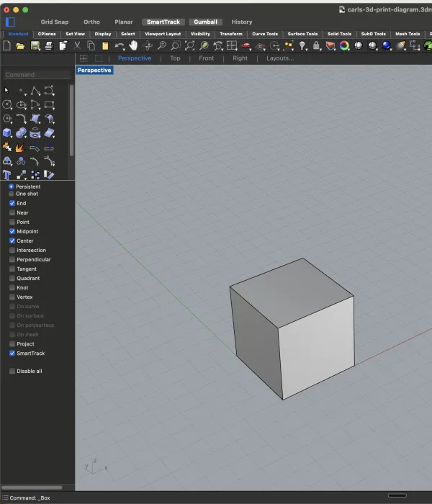The height and width of the screenshot is (504, 432).
Task: Switch to the Front viewport tab
Action: pos(207,58)
